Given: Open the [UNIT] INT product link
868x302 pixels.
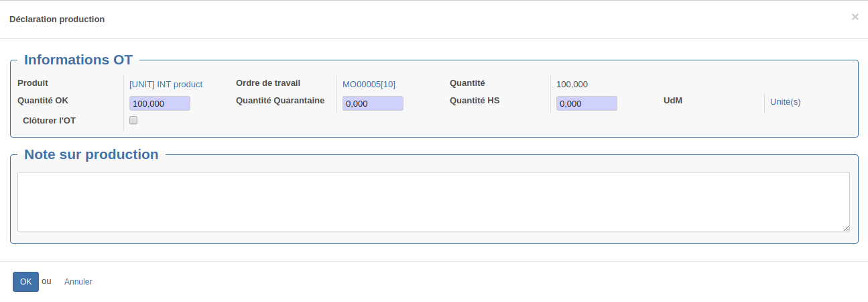Looking at the screenshot, I should tap(166, 84).
